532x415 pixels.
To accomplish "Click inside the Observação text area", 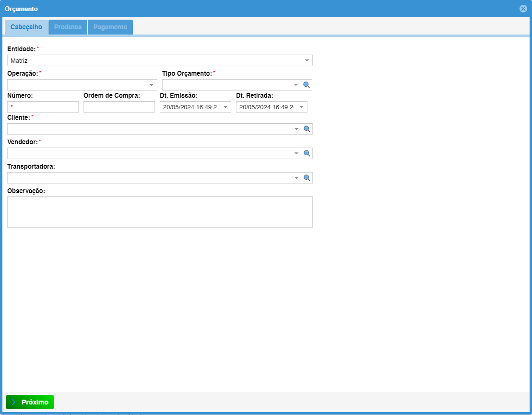I will click(160, 212).
